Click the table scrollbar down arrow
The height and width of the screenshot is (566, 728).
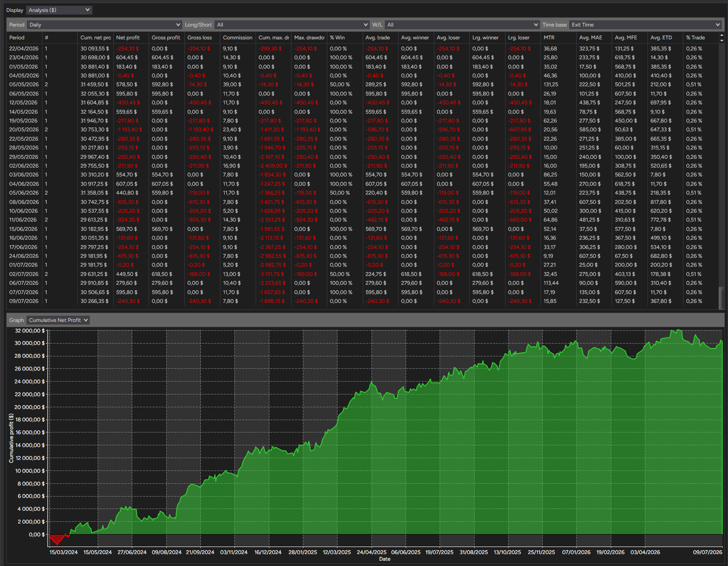pos(722,40)
